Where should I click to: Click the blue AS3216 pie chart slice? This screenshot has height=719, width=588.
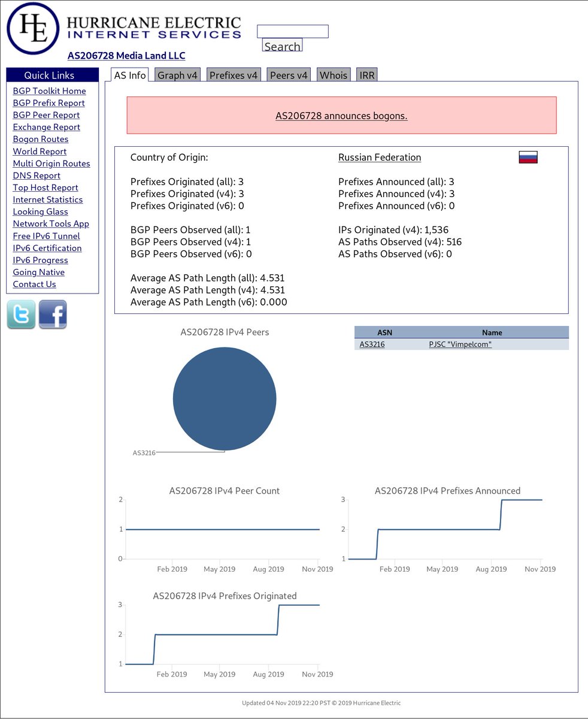pyautogui.click(x=225, y=398)
